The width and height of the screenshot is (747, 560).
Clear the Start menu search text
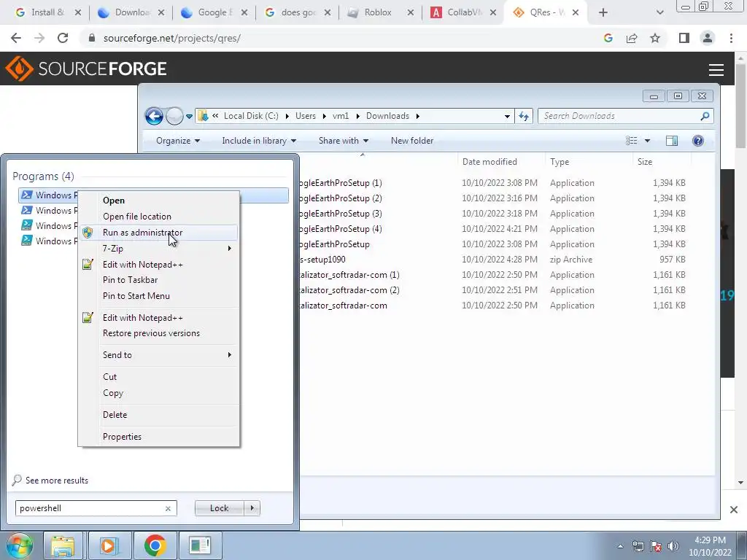pyautogui.click(x=168, y=508)
